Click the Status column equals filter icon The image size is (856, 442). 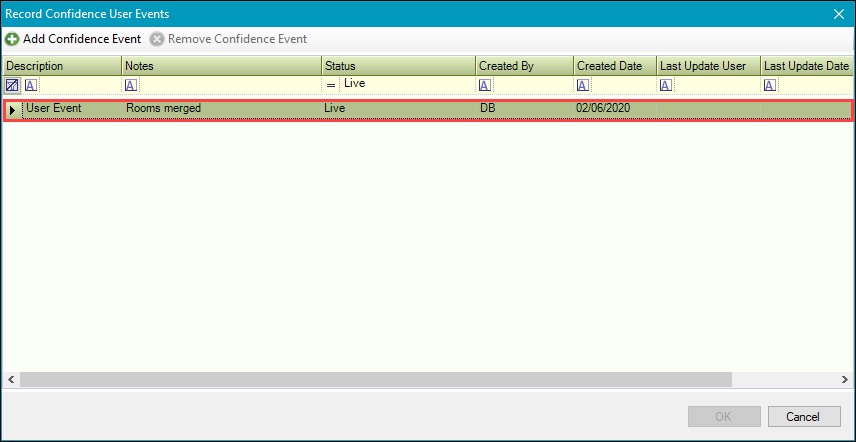click(331, 86)
